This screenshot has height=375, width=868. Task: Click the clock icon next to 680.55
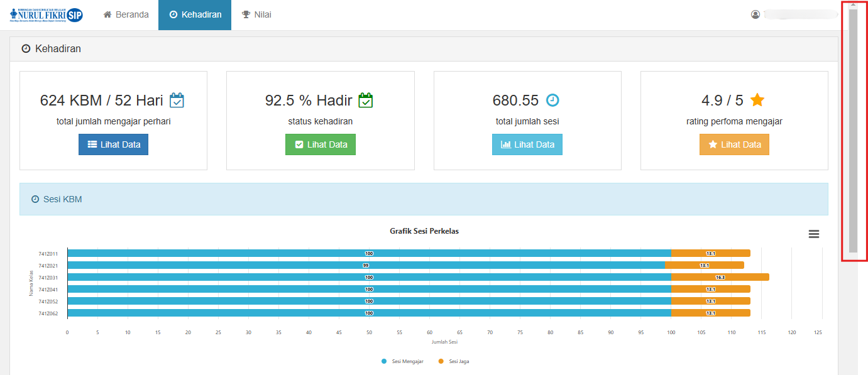(x=552, y=101)
